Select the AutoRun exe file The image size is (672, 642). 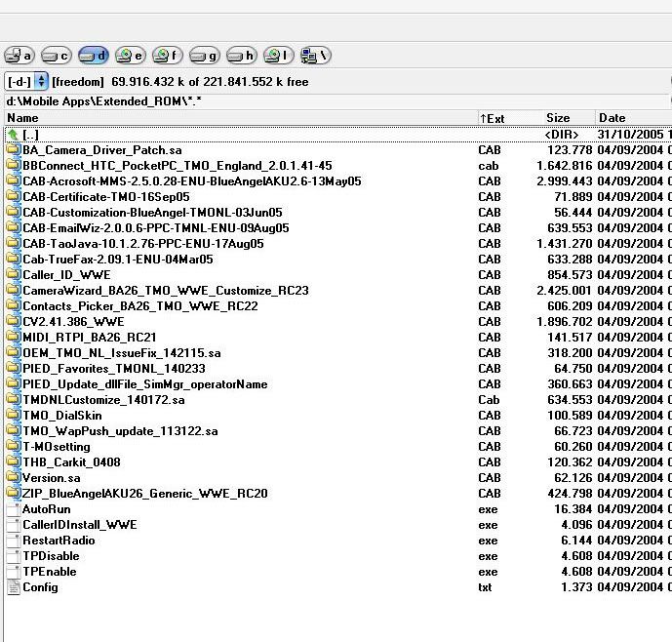46,509
